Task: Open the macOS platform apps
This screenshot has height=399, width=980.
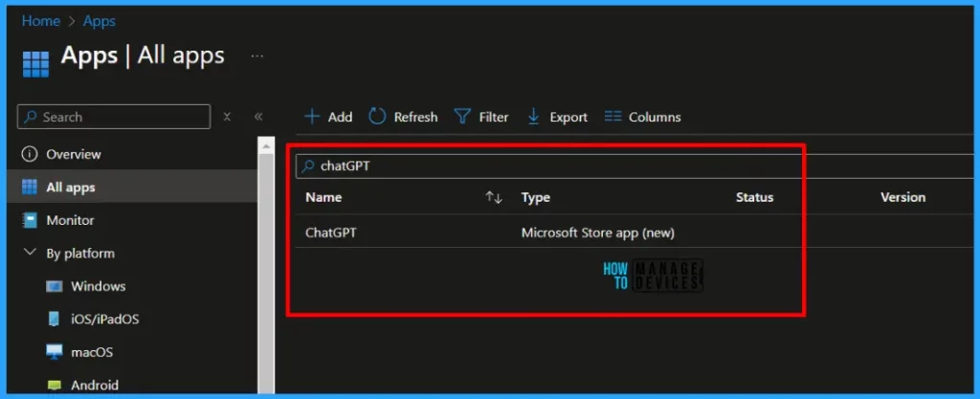Action: pyautogui.click(x=92, y=352)
